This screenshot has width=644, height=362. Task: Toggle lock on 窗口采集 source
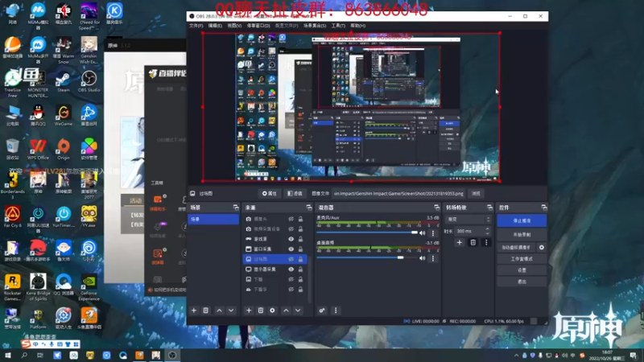click(300, 249)
